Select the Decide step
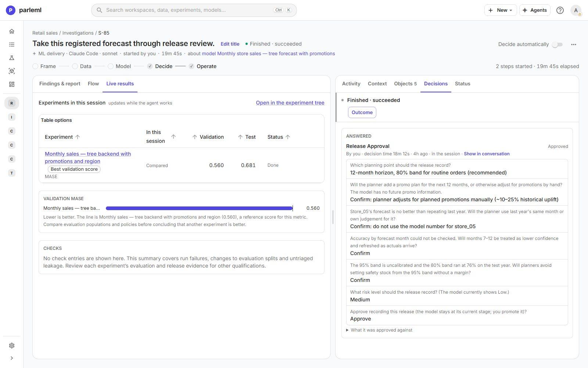 160,66
